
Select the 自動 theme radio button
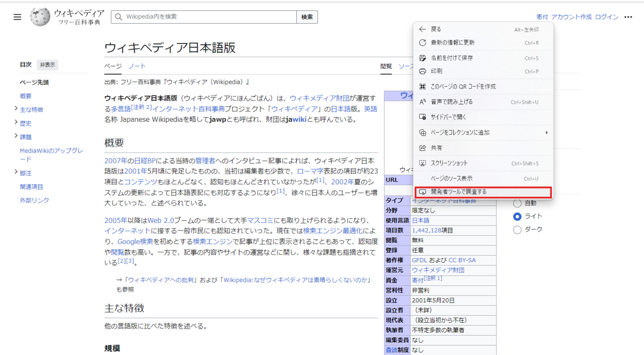coord(517,203)
